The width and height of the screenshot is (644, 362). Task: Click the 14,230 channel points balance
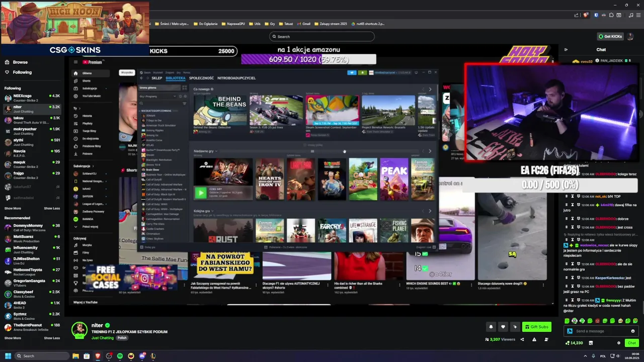pyautogui.click(x=574, y=343)
